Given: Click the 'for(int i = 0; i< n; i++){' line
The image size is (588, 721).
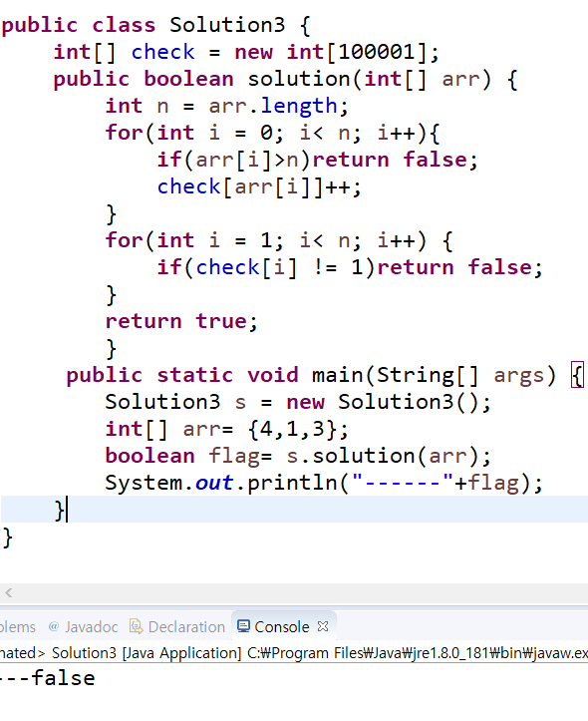Looking at the screenshot, I should [x=273, y=133].
